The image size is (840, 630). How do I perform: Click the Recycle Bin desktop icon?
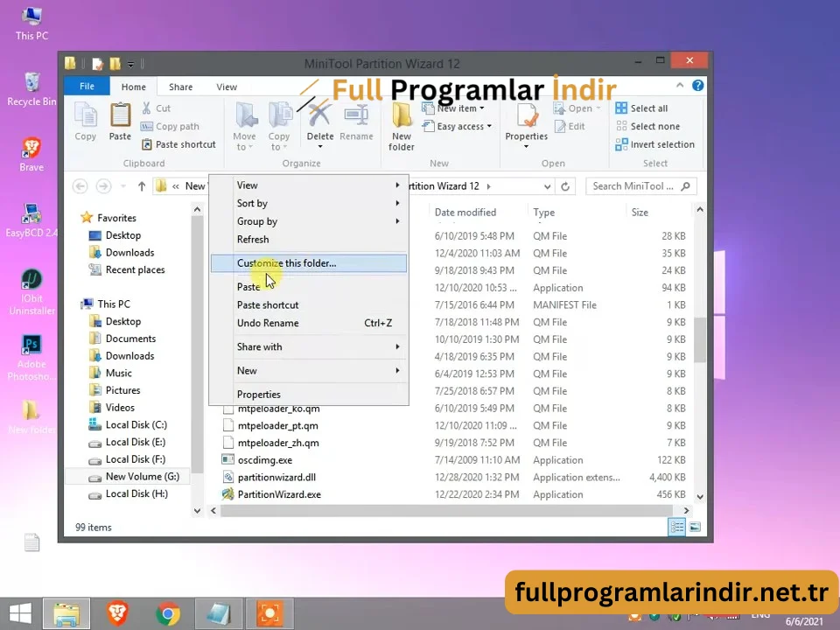(x=31, y=89)
